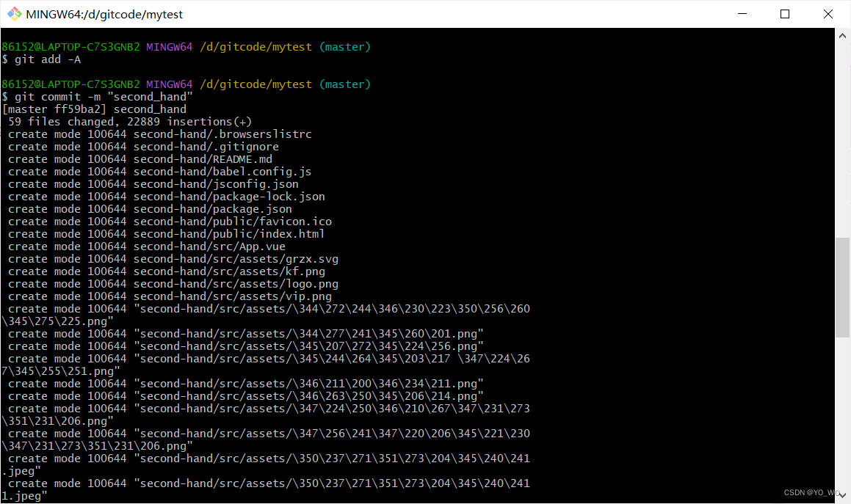851x504 pixels.
Task: Click the scrollbar up arrow
Action: point(842,36)
